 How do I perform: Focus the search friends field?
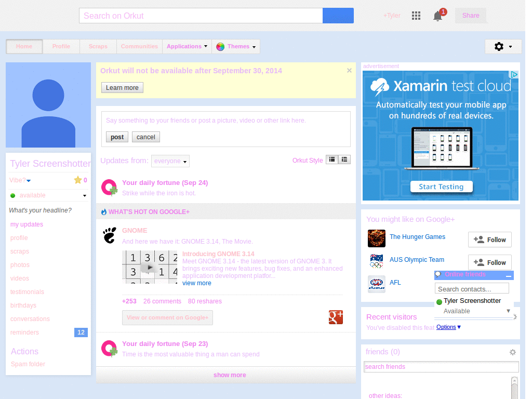[441, 367]
